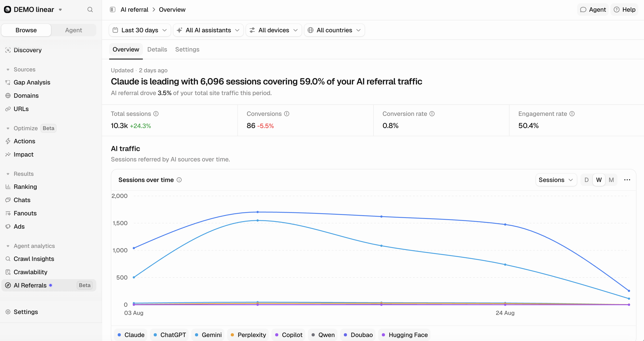Switch sidebar to Browse mode

tap(26, 30)
